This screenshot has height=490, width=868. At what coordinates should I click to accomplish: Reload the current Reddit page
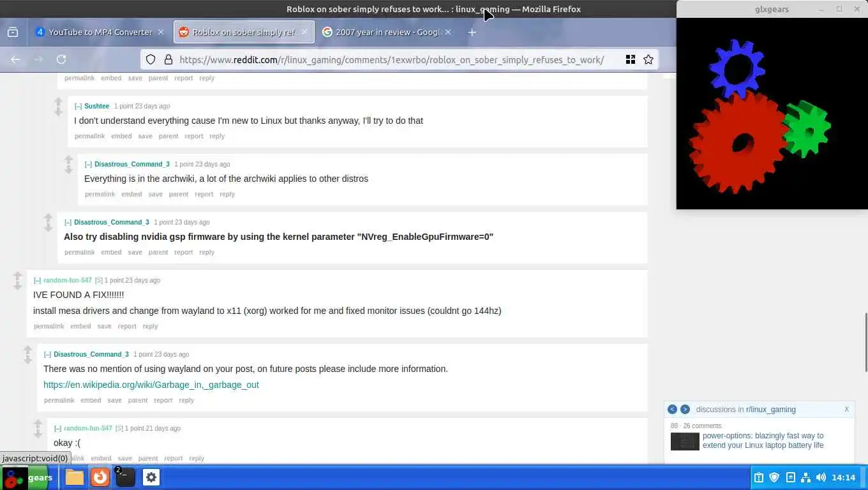(61, 59)
